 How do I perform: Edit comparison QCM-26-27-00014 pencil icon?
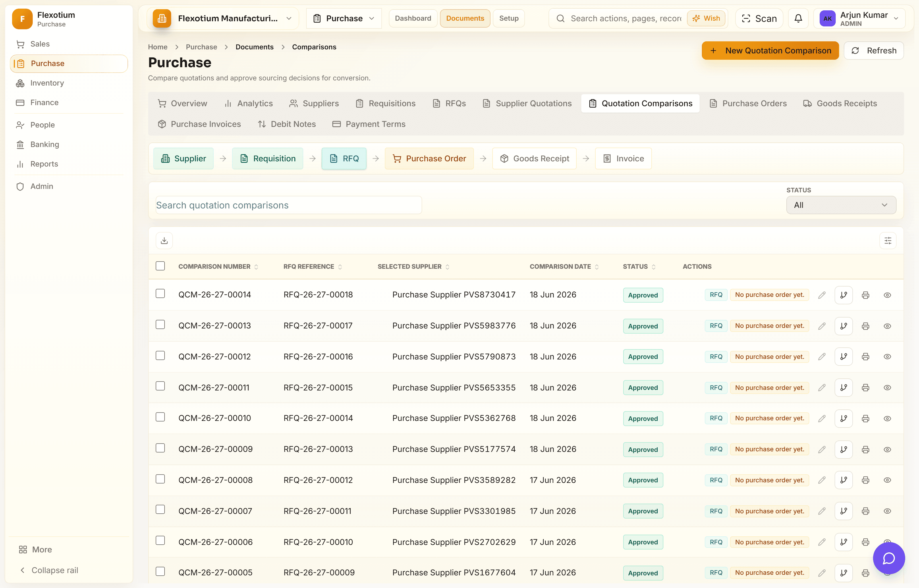tap(822, 295)
